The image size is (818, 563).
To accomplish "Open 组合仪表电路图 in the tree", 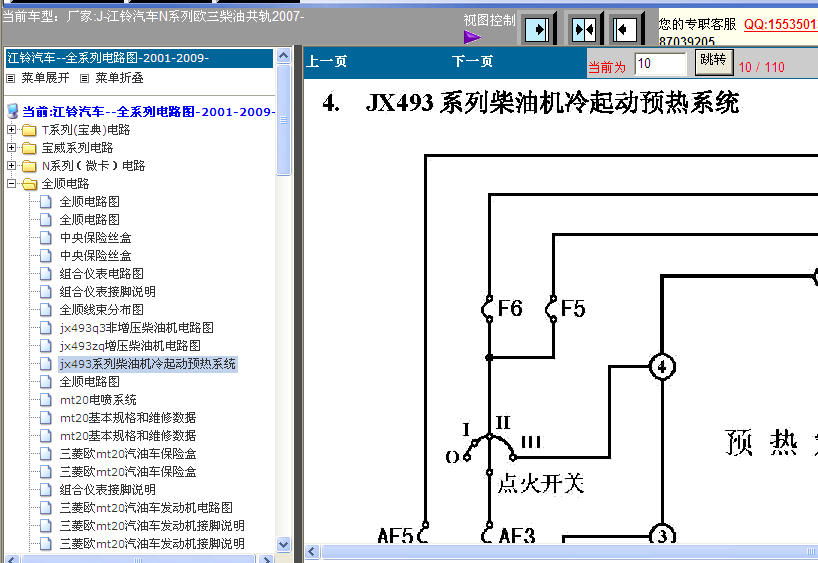I will 102,274.
